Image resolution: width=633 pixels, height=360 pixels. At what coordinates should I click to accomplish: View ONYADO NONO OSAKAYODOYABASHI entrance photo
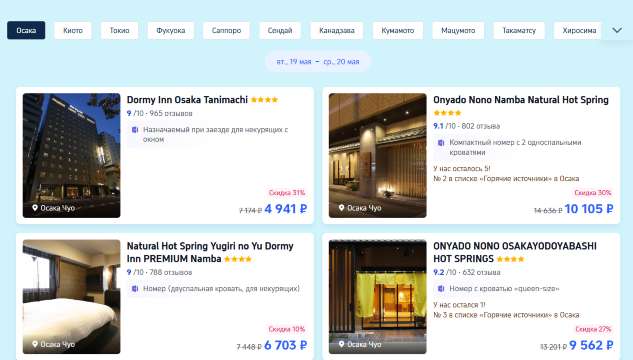pyautogui.click(x=377, y=297)
